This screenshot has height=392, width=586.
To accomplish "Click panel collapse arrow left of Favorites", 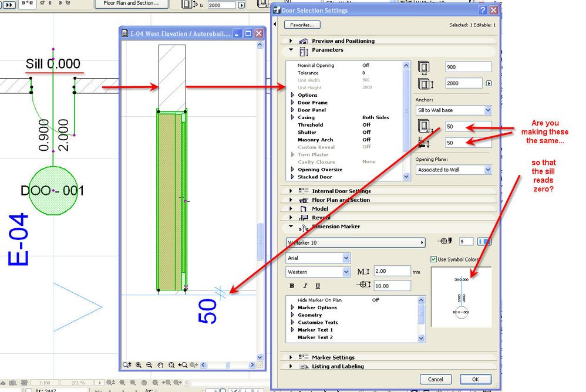I will pos(275,24).
